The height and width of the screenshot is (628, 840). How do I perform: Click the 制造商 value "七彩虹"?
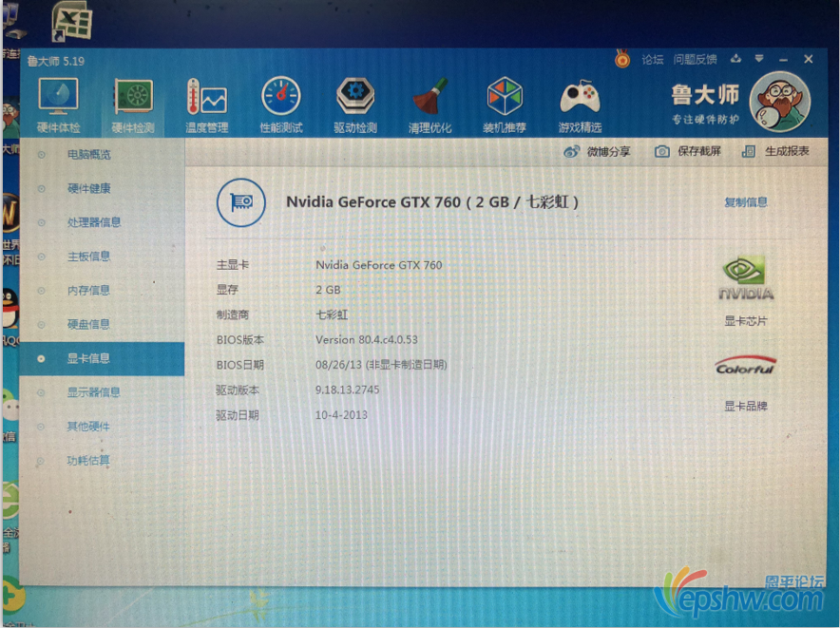coord(332,314)
